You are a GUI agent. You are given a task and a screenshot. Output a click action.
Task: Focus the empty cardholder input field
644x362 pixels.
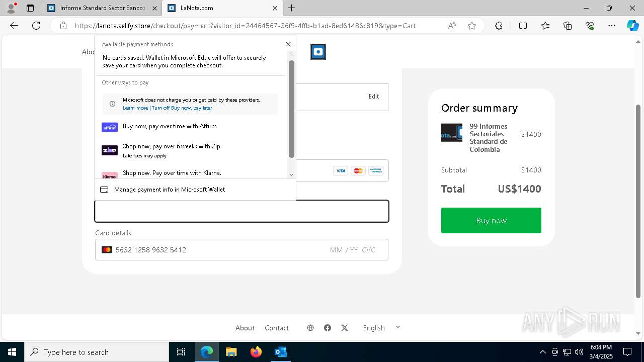(242, 211)
